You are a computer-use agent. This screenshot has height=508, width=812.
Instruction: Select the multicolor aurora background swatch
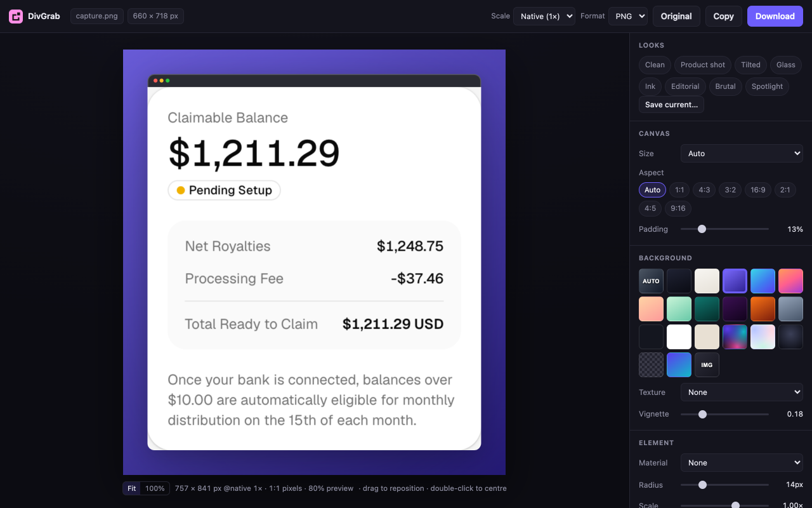click(735, 337)
